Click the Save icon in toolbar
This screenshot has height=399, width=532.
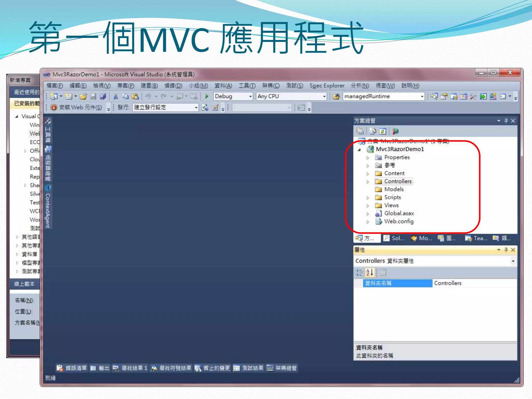(x=93, y=96)
